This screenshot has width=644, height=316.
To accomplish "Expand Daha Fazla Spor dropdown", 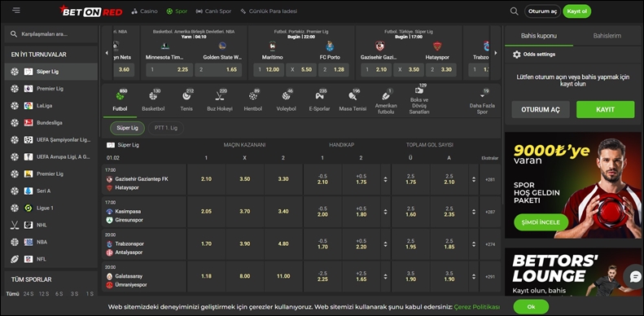I will (x=482, y=103).
